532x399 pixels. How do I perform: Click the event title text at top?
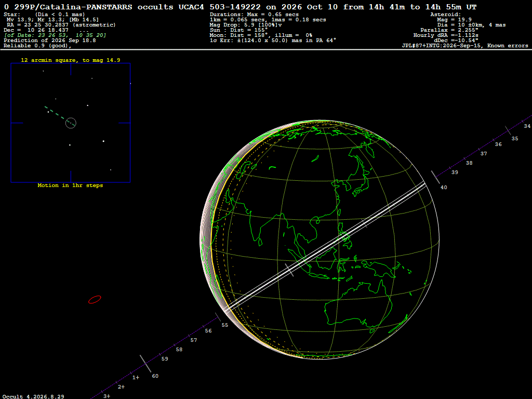240,7
